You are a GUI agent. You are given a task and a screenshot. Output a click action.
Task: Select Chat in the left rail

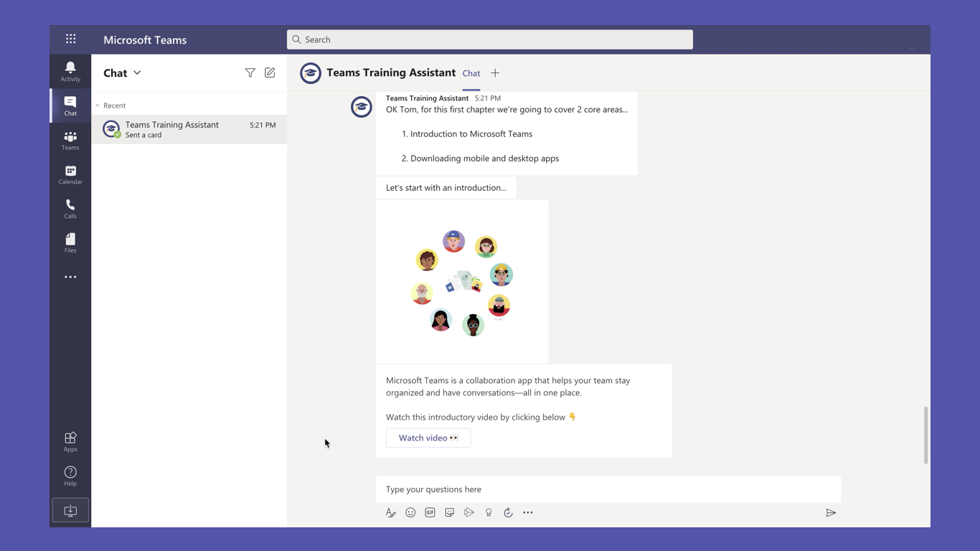point(70,105)
